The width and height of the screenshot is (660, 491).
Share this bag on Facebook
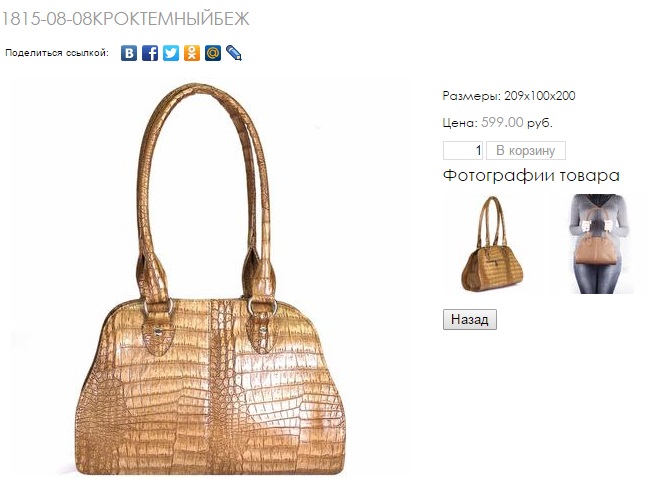pos(150,53)
